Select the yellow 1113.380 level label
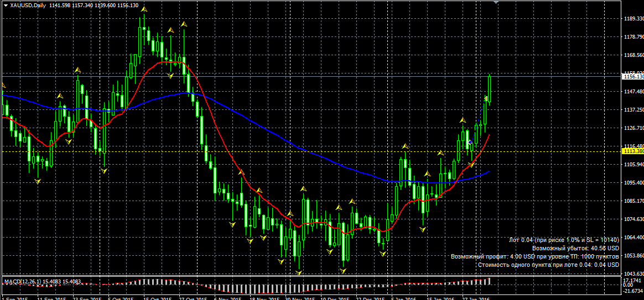 tap(633, 151)
